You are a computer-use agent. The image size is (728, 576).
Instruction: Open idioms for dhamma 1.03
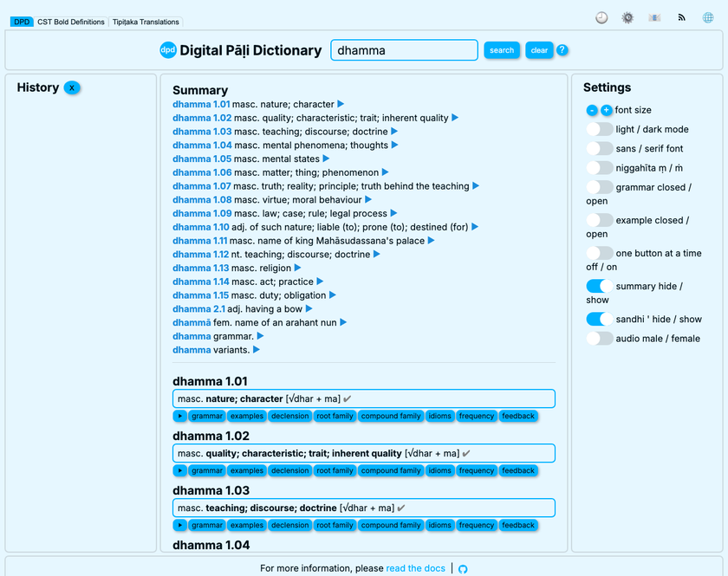coord(439,525)
